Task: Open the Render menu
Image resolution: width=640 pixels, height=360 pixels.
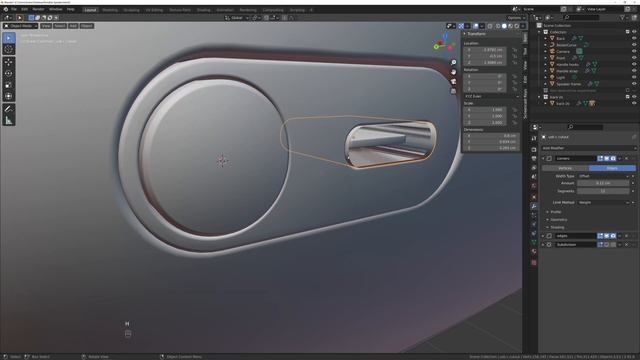Action: (x=38, y=9)
